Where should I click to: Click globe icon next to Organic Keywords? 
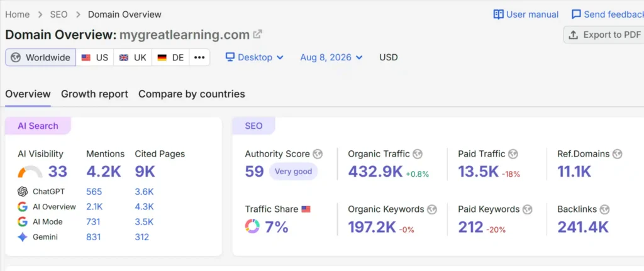(431, 209)
